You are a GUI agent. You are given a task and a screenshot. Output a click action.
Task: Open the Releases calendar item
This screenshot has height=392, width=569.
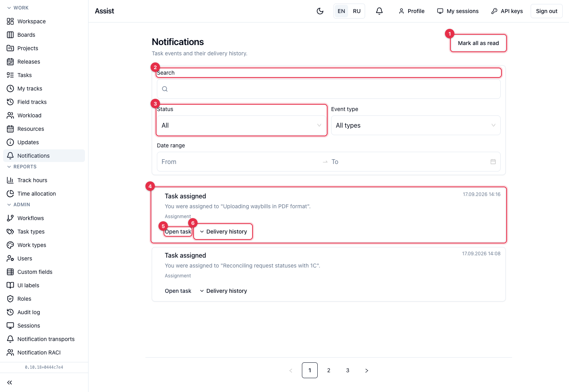pos(44,62)
